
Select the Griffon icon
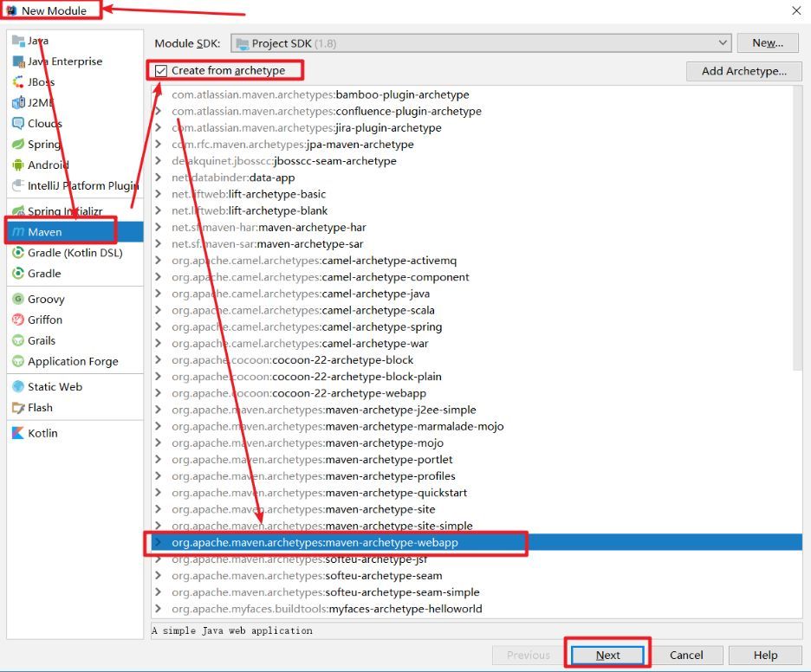click(18, 320)
